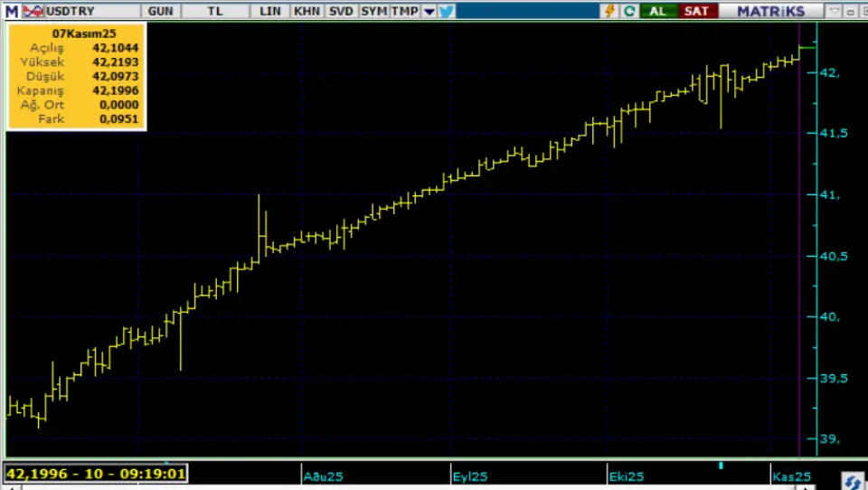
Task: Open the TMP template menu
Action: (x=404, y=11)
